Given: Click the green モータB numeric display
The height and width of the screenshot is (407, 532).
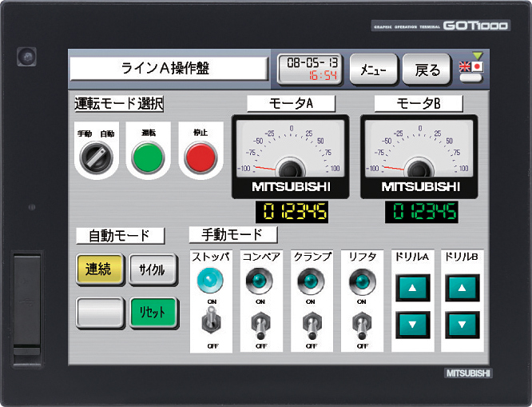Looking at the screenshot, I should (420, 212).
